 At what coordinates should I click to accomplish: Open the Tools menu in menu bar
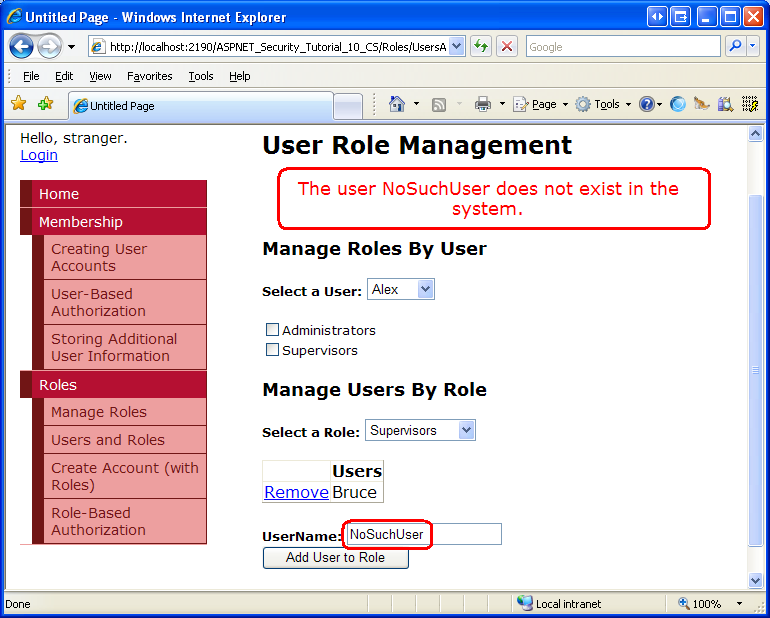coord(201,76)
